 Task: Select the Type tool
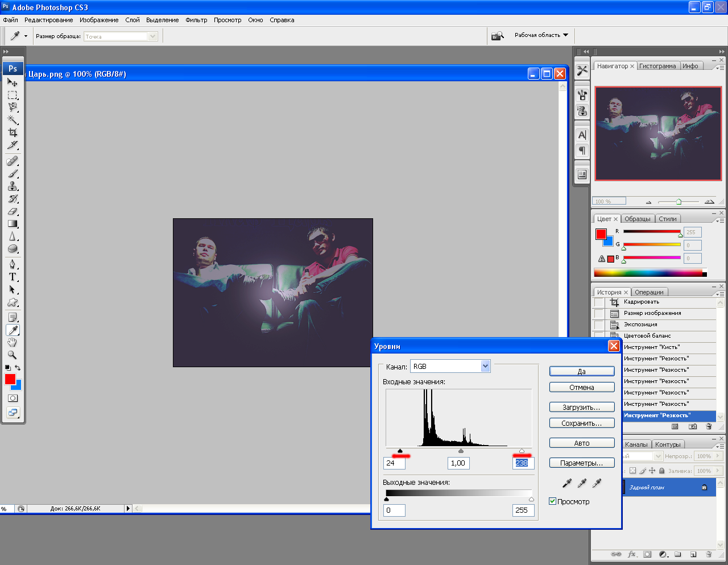(13, 277)
